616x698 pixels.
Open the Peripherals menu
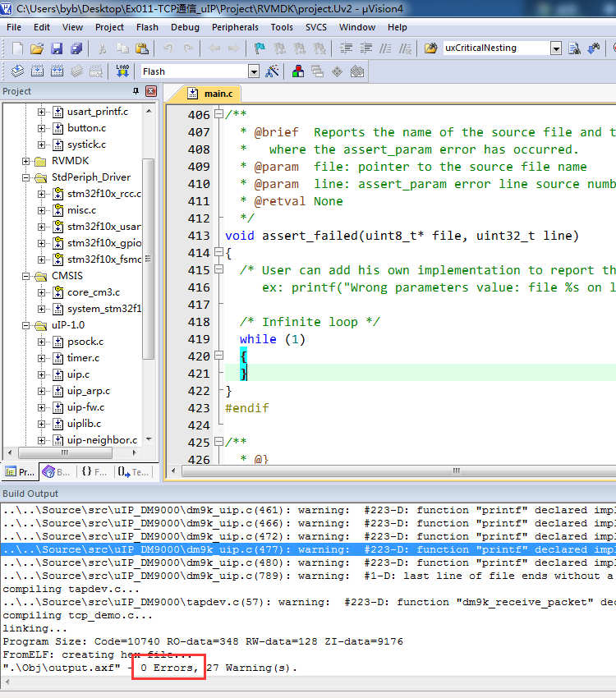(x=235, y=28)
